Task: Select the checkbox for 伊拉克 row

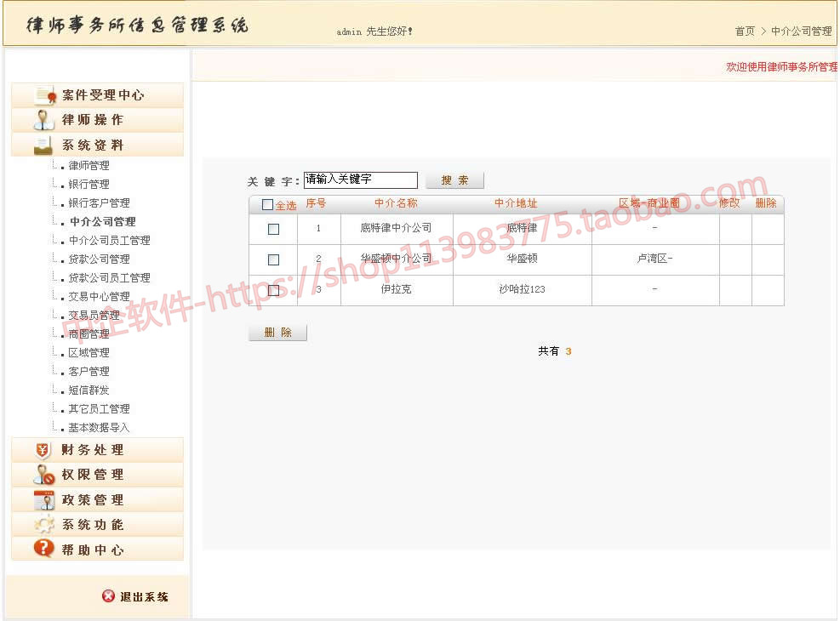Action: 273,290
